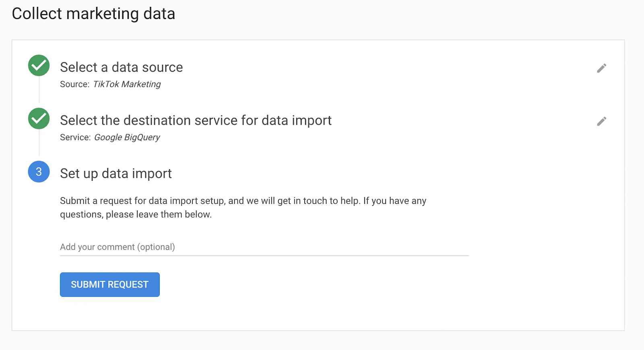
Task: Focus the 'Add your comment (optional)' field
Action: pos(264,247)
